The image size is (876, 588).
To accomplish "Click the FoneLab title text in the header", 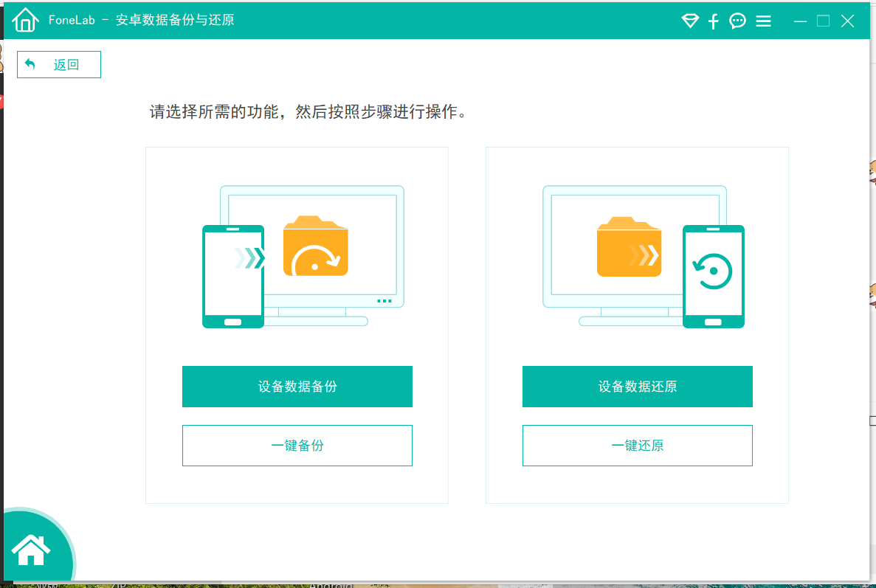I will (x=76, y=20).
